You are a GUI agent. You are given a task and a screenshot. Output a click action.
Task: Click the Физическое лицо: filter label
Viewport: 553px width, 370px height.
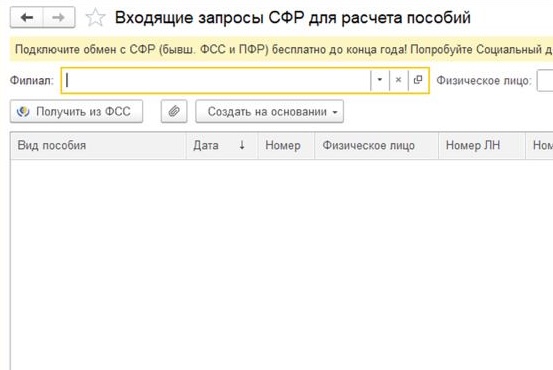tap(484, 80)
